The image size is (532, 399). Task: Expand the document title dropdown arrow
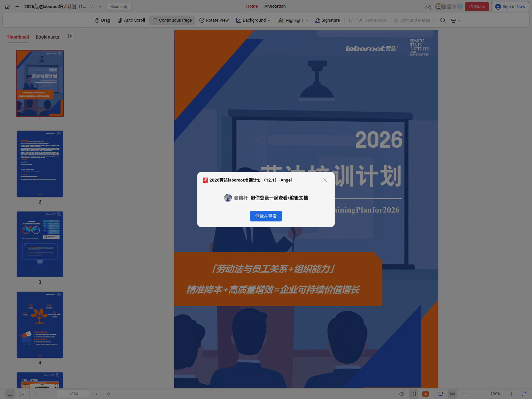coord(100,7)
